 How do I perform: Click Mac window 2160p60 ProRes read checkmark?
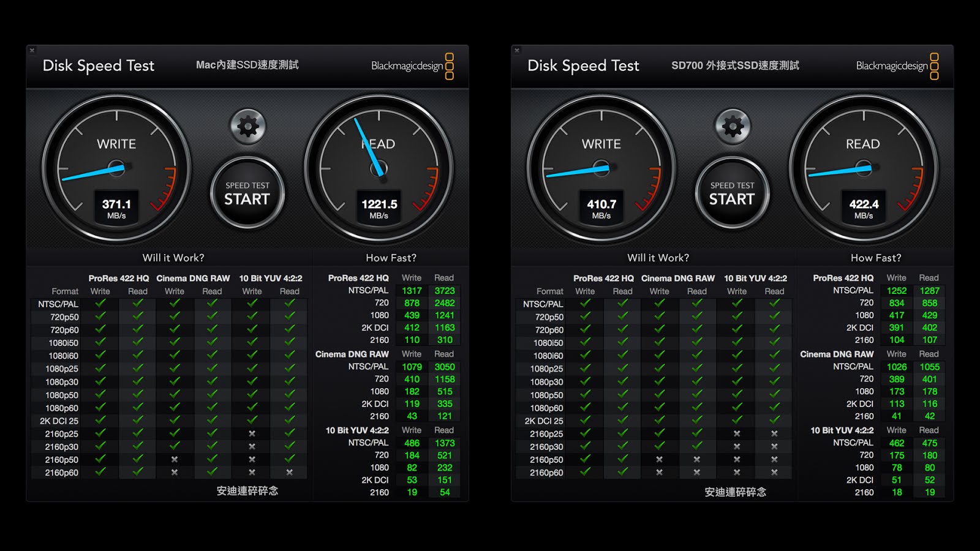tap(138, 471)
